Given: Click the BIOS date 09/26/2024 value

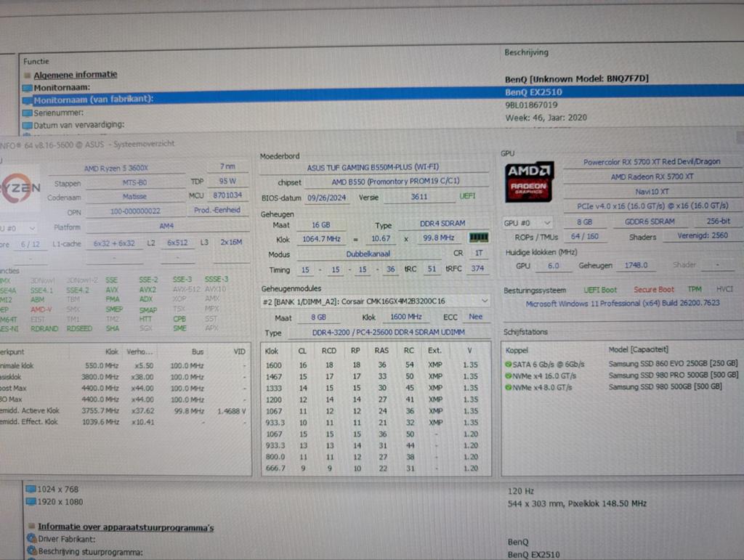Looking at the screenshot, I should pos(326,198).
